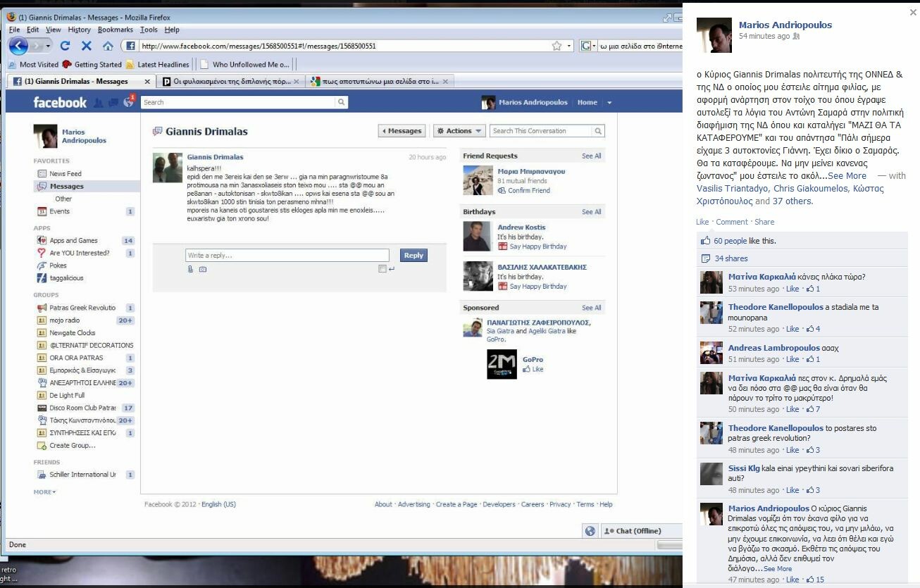Open Facebook messages icon in top bar

point(112,103)
